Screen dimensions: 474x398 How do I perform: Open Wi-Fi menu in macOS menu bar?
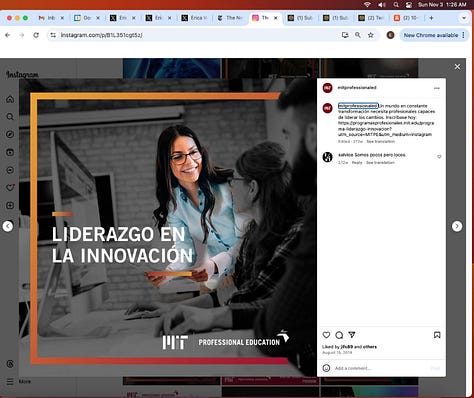[368, 5]
